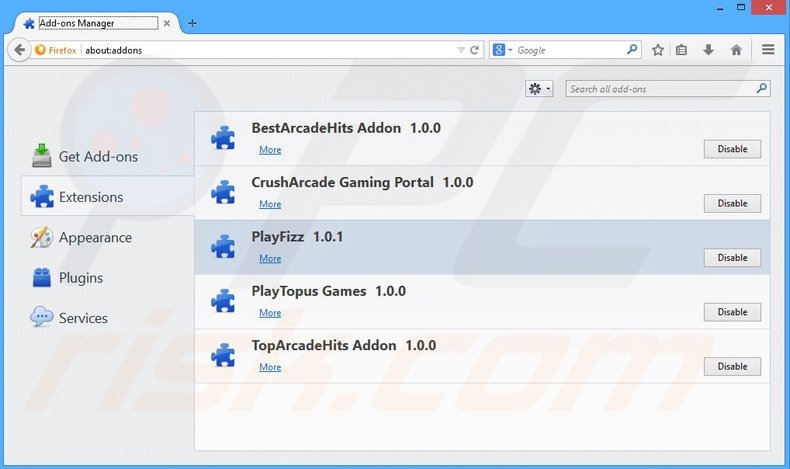Disable the TopArcadeHits Addon
This screenshot has width=790, height=469.
click(732, 367)
